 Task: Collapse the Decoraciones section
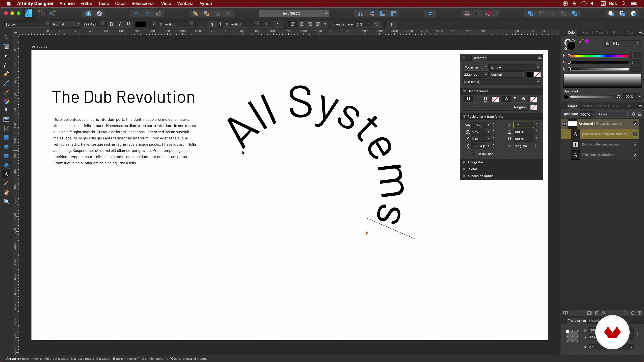(465, 91)
